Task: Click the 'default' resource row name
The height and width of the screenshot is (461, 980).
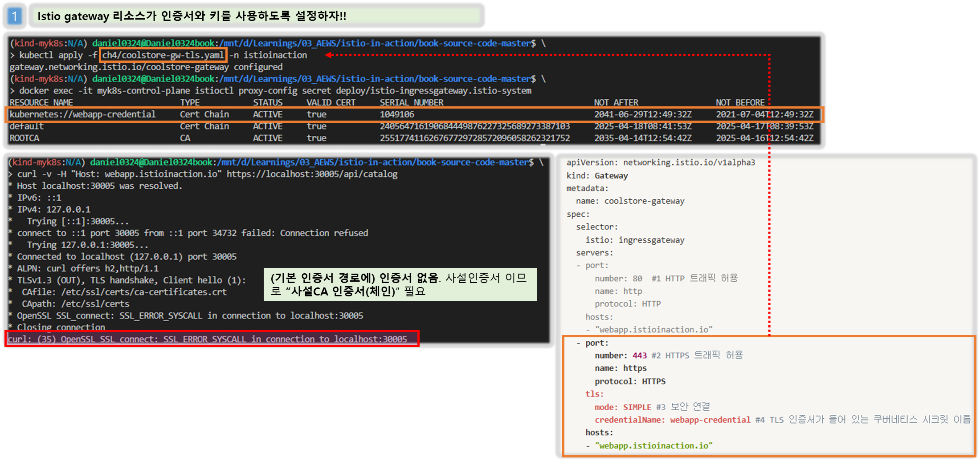Action: point(26,126)
